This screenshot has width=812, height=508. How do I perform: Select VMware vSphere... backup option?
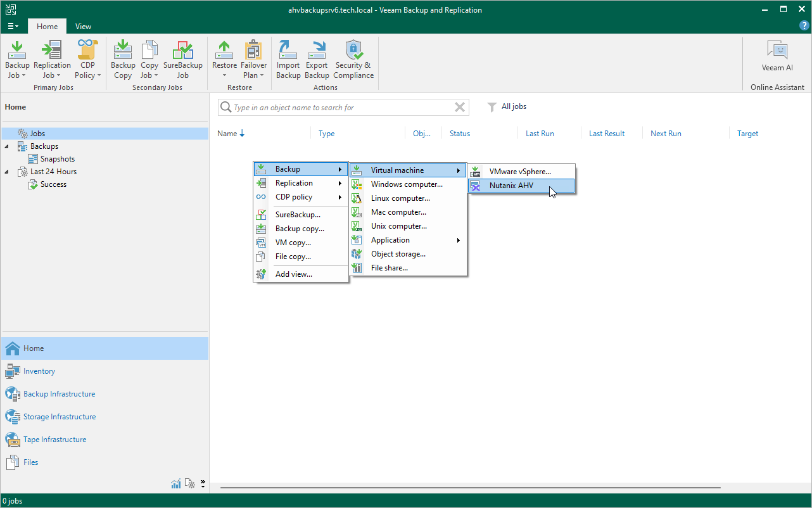click(x=521, y=172)
